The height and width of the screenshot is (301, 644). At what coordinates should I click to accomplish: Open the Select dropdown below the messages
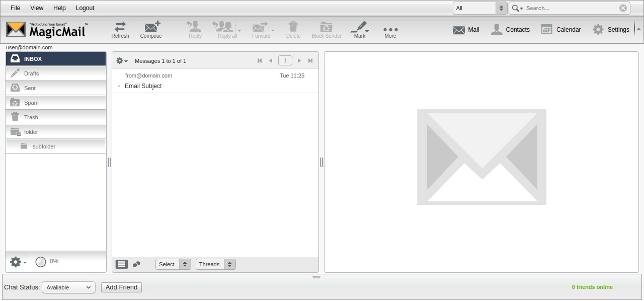click(x=173, y=264)
